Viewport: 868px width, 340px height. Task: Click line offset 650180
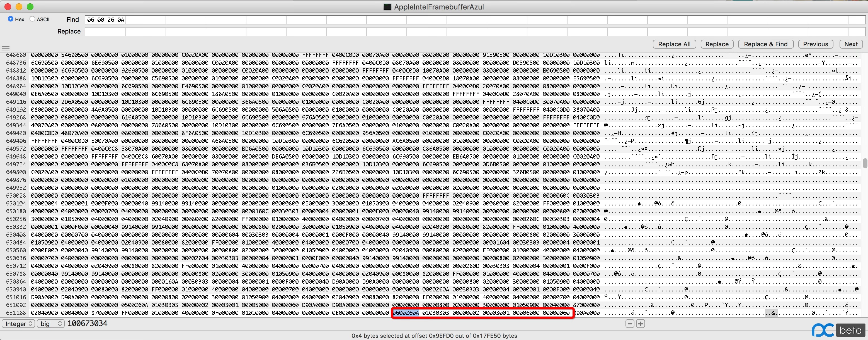tap(16, 211)
